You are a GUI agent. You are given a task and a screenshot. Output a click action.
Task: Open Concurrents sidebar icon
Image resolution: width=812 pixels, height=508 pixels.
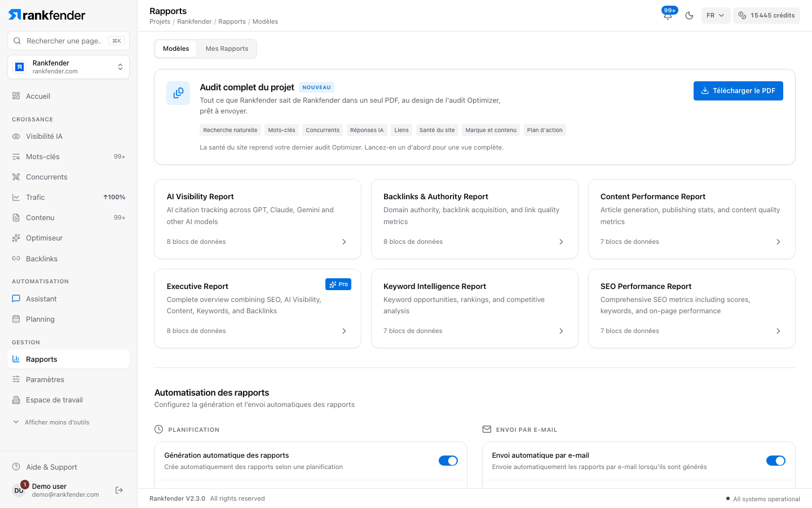16,177
